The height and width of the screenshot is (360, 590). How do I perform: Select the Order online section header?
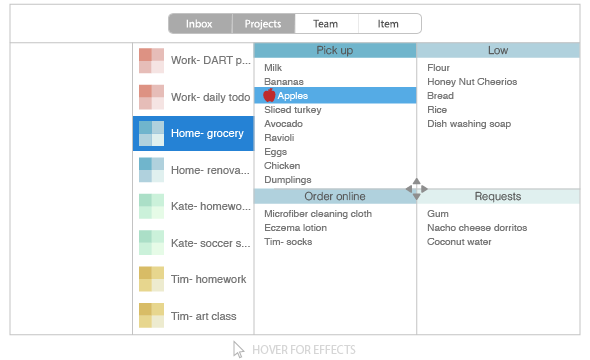335,196
